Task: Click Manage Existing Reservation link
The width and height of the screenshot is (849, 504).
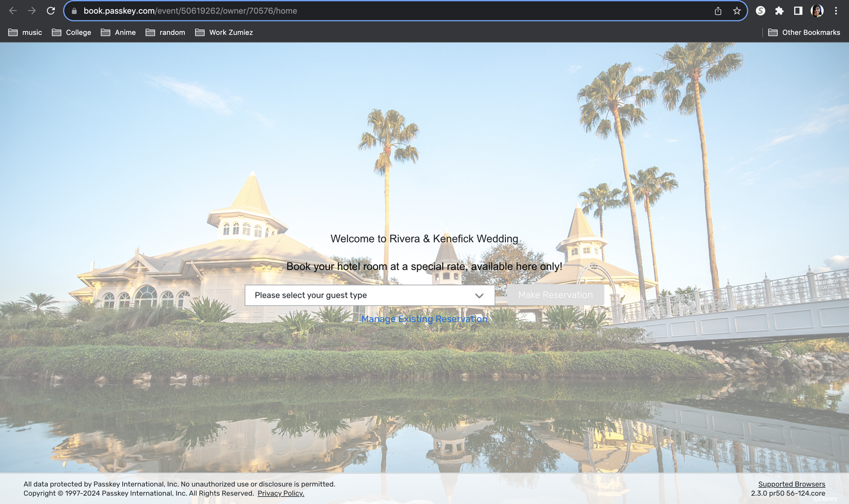Action: tap(424, 319)
